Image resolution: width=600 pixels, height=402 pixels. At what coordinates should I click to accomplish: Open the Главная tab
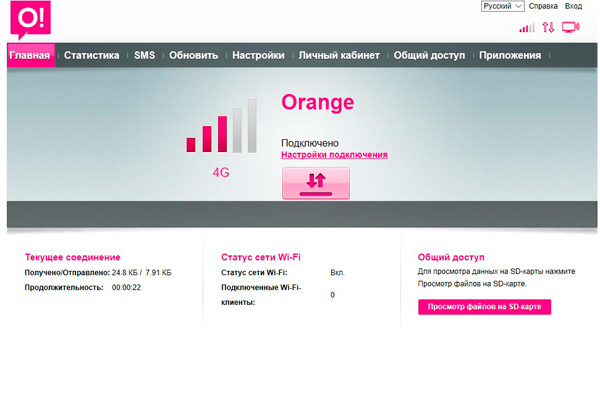[30, 56]
